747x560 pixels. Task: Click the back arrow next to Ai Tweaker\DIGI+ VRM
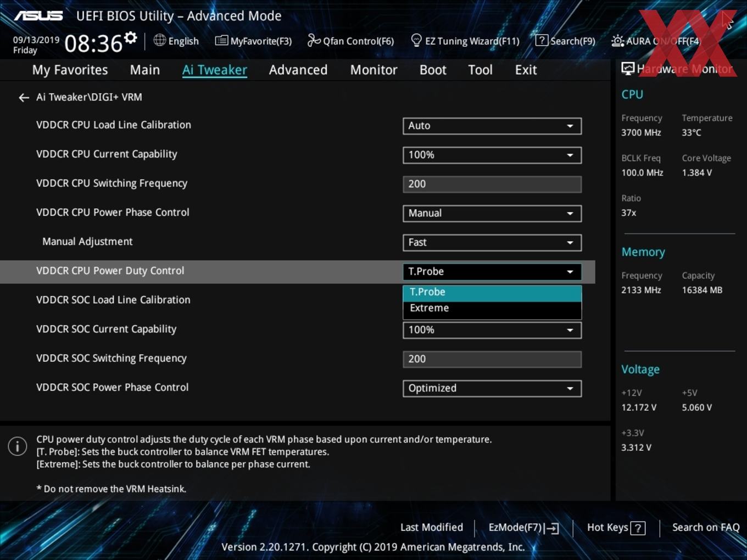24,98
